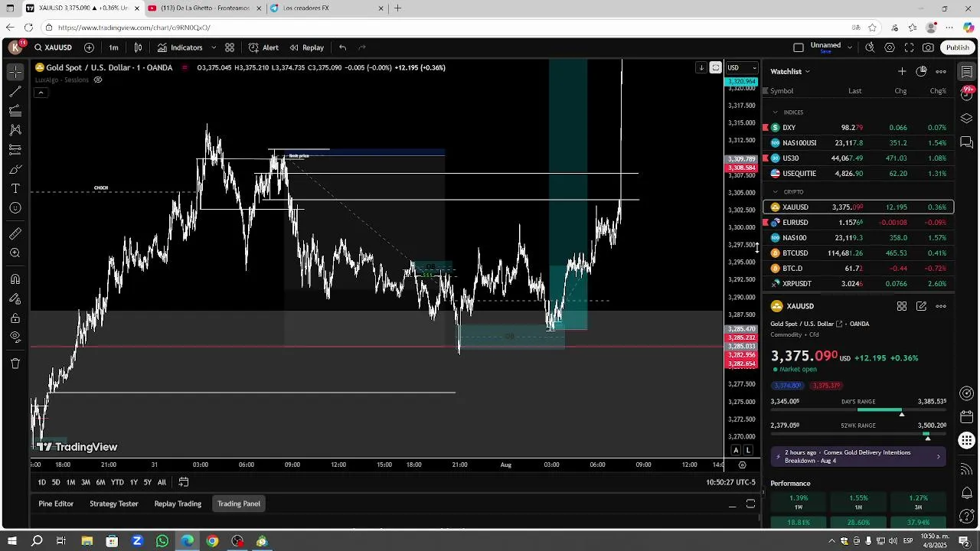Image resolution: width=980 pixels, height=551 pixels.
Task: Open the forecasting and measurement tools
Action: pyautogui.click(x=15, y=149)
